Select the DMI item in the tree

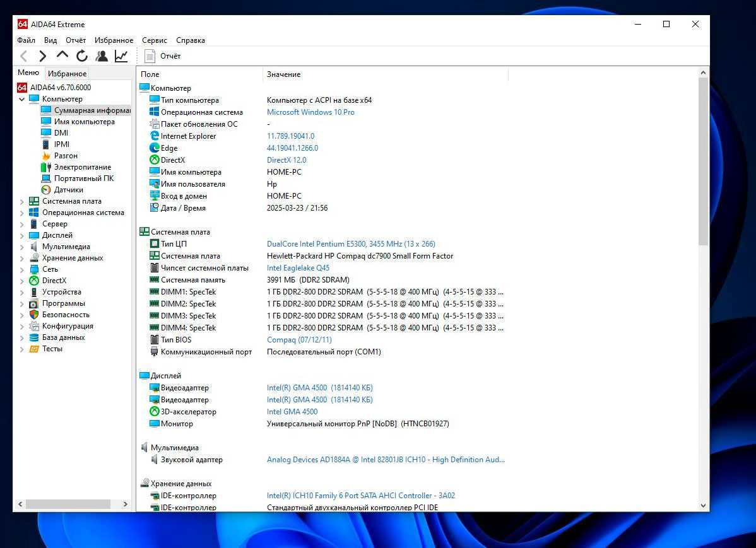[61, 132]
